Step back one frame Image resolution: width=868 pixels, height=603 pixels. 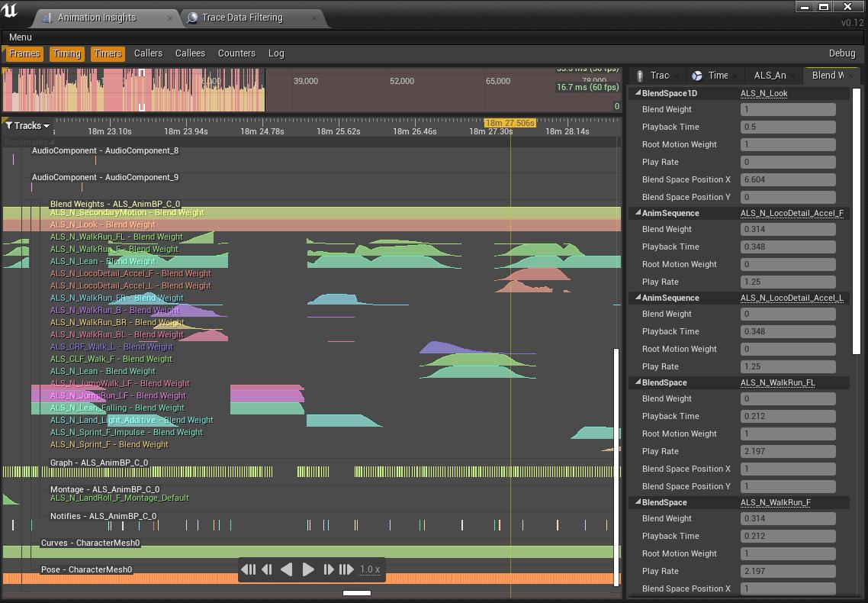pos(267,569)
